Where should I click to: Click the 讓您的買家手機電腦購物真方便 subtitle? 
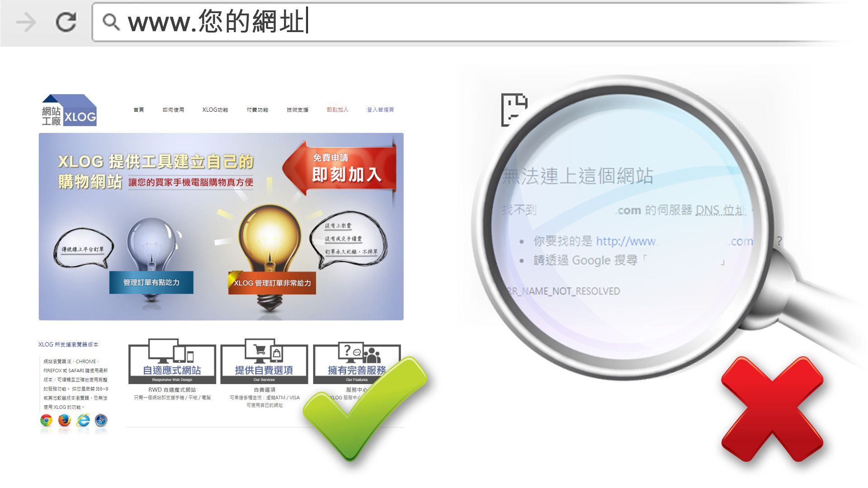click(x=191, y=182)
